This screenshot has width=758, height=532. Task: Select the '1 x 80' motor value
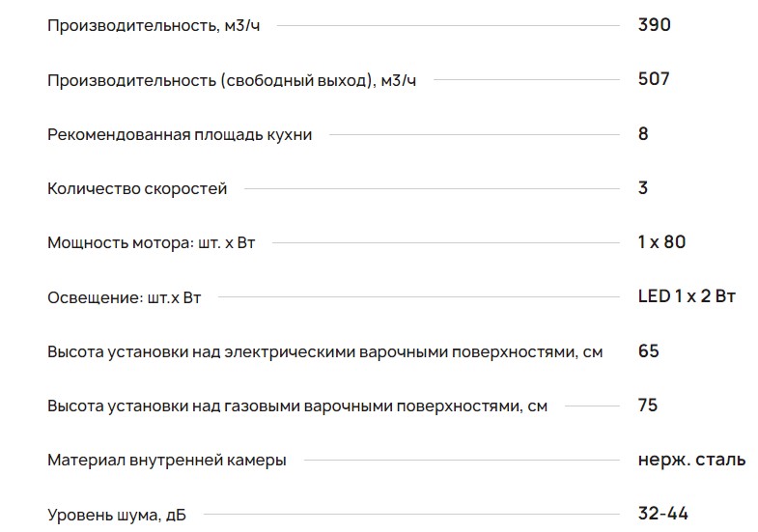[x=661, y=241]
